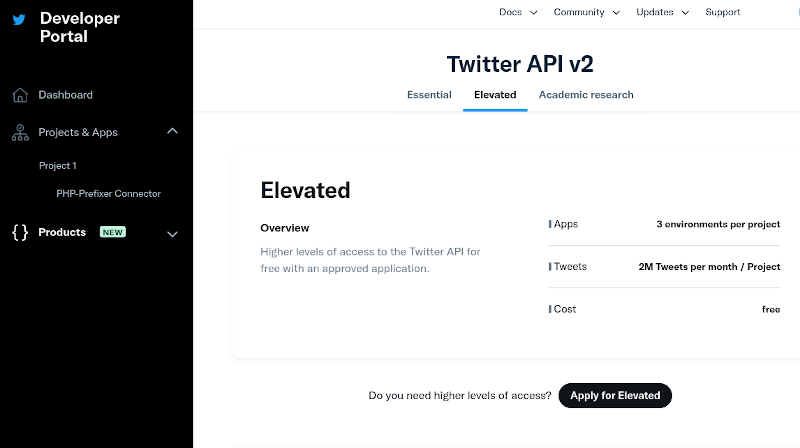Open the Support link
Screen dimensions: 800x448
[x=722, y=12]
